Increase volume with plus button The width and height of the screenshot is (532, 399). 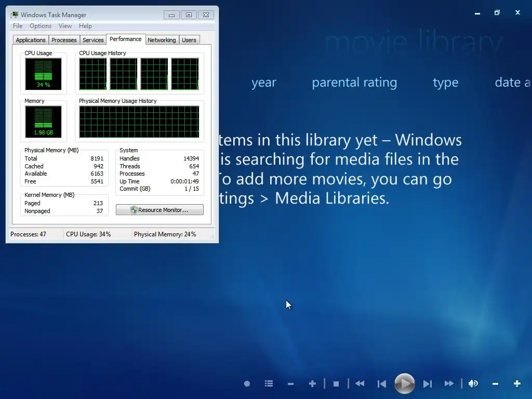tap(517, 384)
